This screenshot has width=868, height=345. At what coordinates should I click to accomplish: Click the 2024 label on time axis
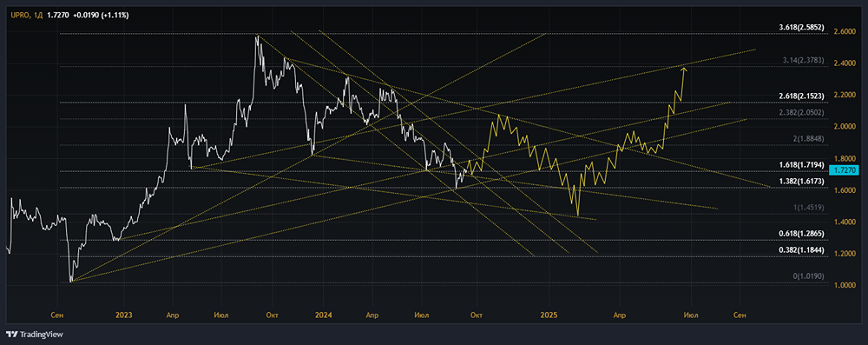click(x=323, y=315)
